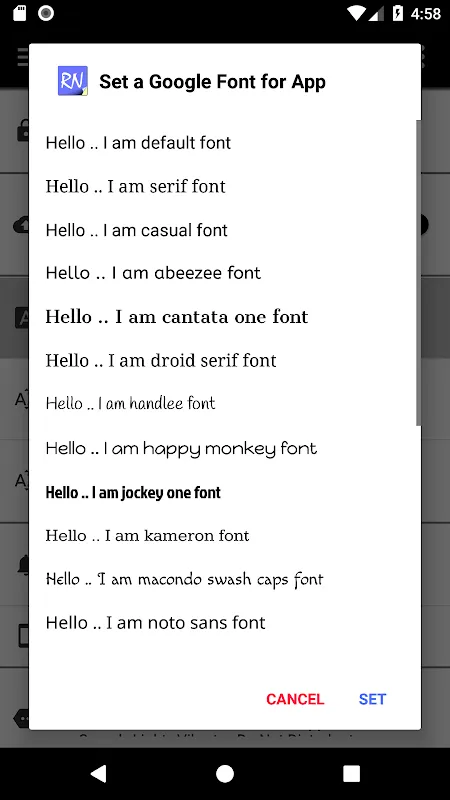Pick the handlee font option
Viewport: 450px width, 800px height.
[x=225, y=404]
